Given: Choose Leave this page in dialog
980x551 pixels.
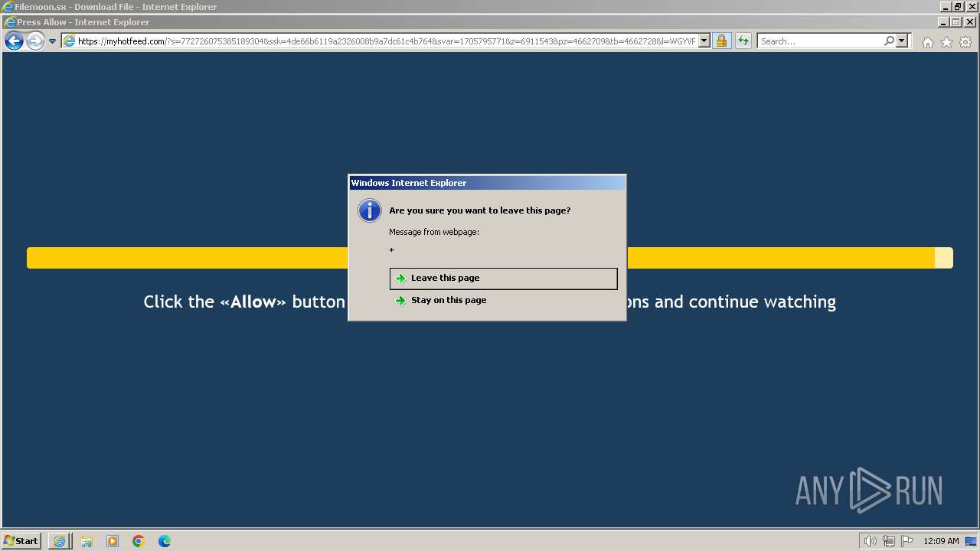Looking at the screenshot, I should tap(503, 279).
